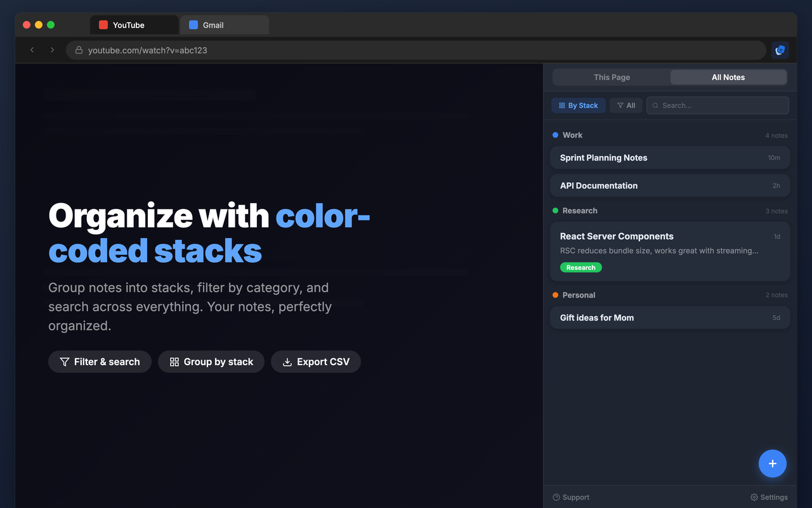The width and height of the screenshot is (812, 508).
Task: Select the All Notes tab
Action: [728, 77]
